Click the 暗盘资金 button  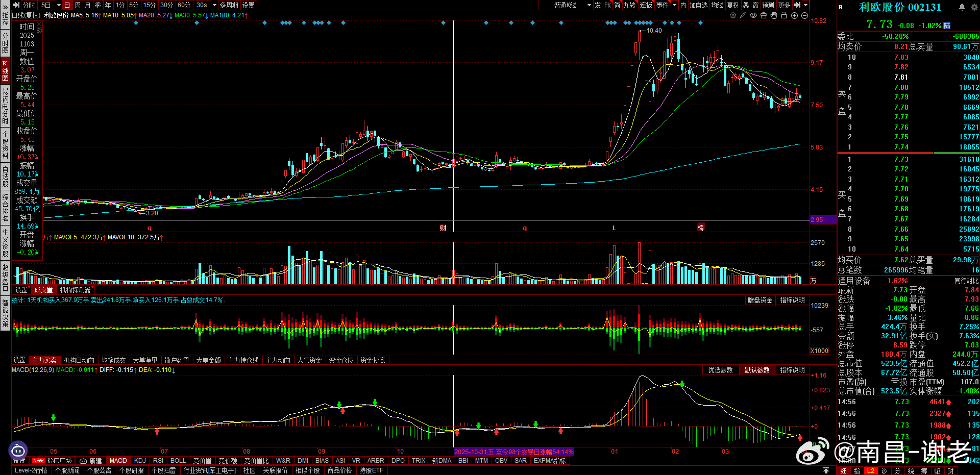point(760,300)
